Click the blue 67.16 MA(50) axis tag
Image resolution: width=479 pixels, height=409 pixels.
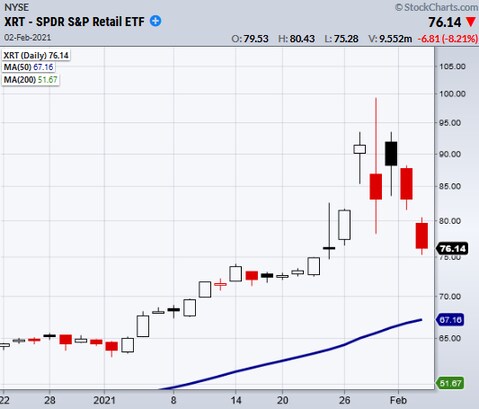point(450,320)
